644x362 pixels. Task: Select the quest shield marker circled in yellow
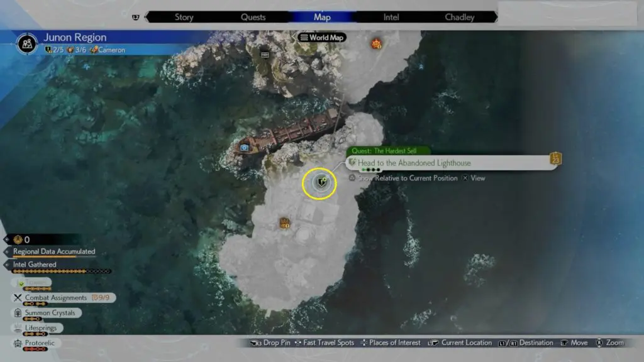tap(320, 182)
